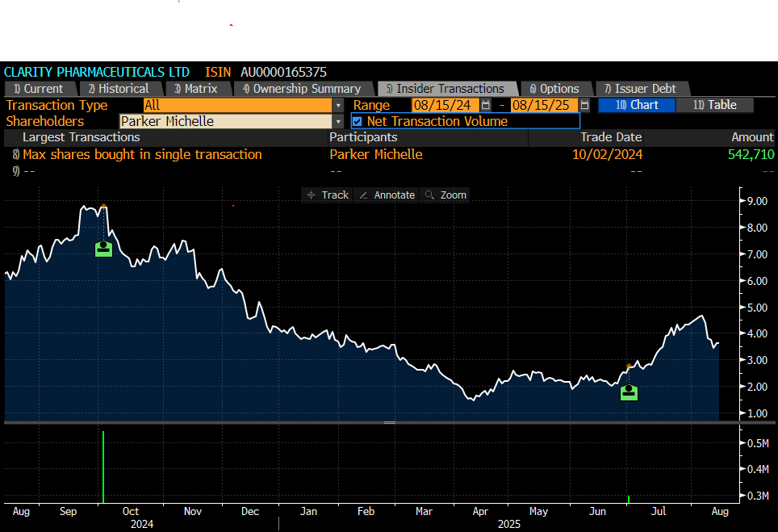The width and height of the screenshot is (778, 532).
Task: Click the Shareholders 'Parker Michelle' field
Action: [226, 121]
